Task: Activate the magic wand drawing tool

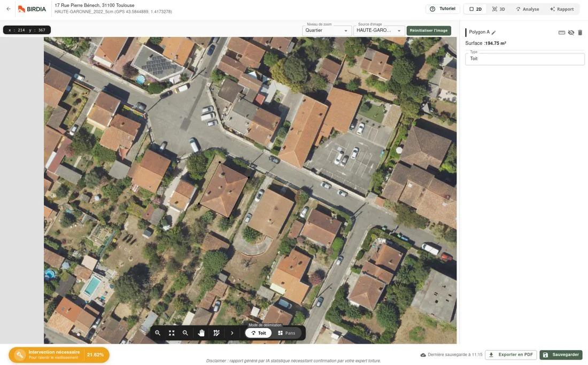Action: [x=216, y=333]
